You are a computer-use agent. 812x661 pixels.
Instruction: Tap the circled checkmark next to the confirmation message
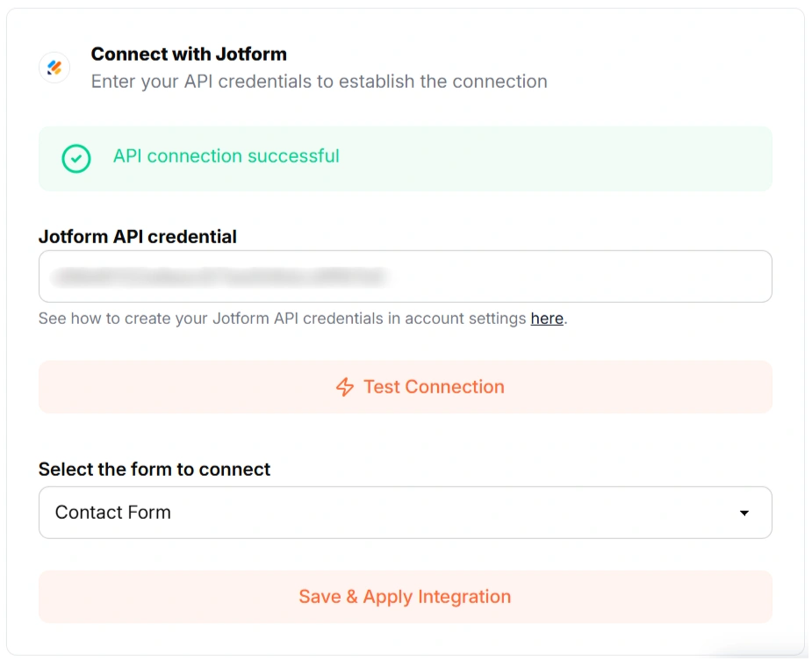(x=75, y=159)
